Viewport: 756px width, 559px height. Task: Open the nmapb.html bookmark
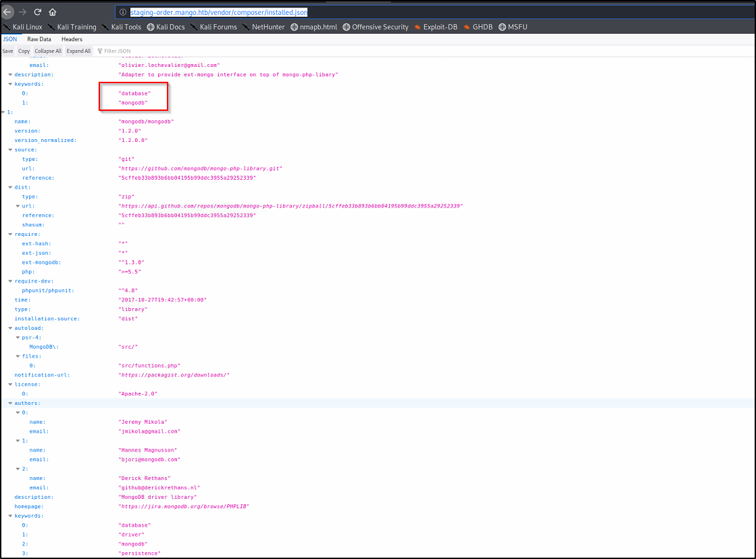point(314,27)
